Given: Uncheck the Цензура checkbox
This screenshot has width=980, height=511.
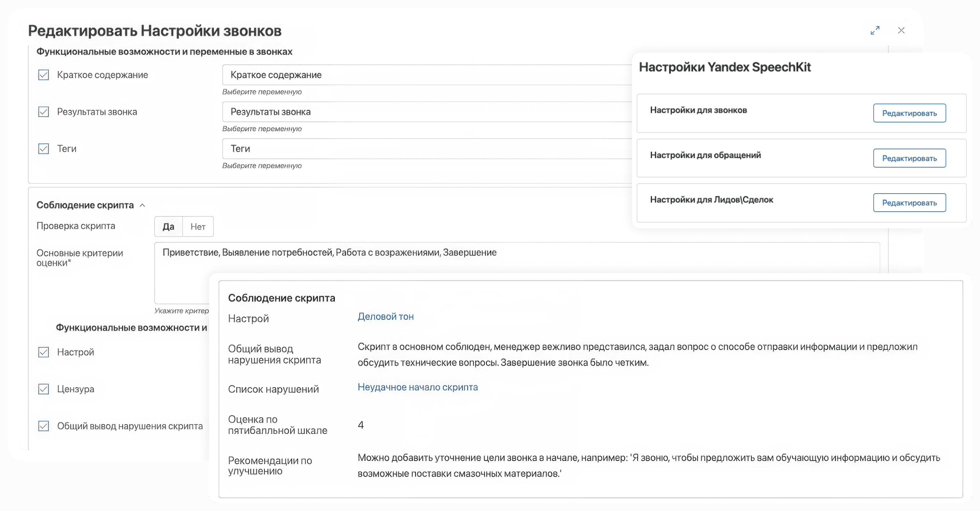Looking at the screenshot, I should 43,389.
